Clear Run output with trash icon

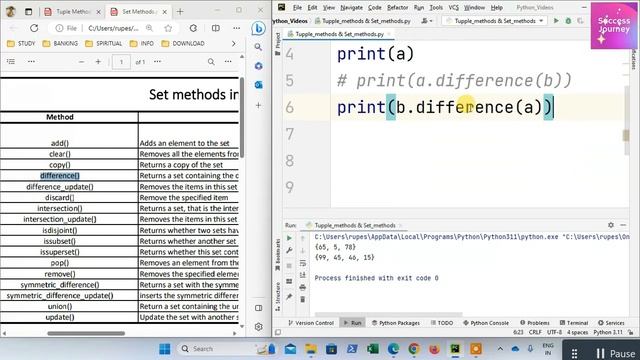point(302,300)
